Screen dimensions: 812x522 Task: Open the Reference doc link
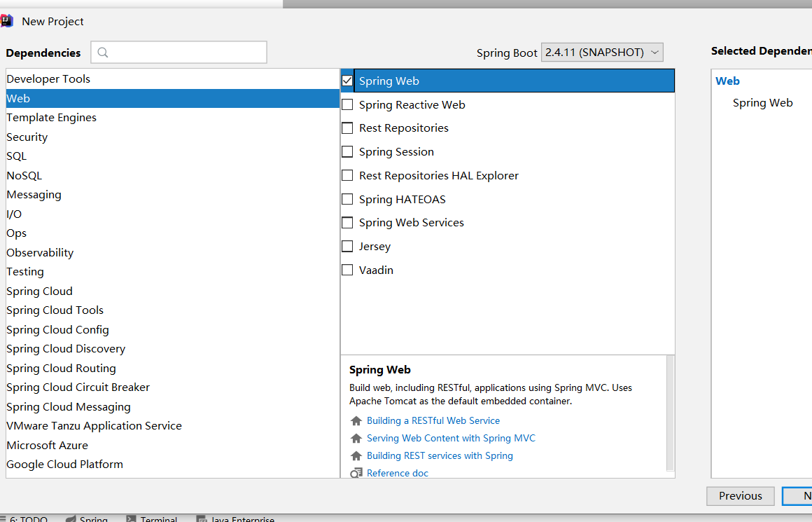(397, 473)
